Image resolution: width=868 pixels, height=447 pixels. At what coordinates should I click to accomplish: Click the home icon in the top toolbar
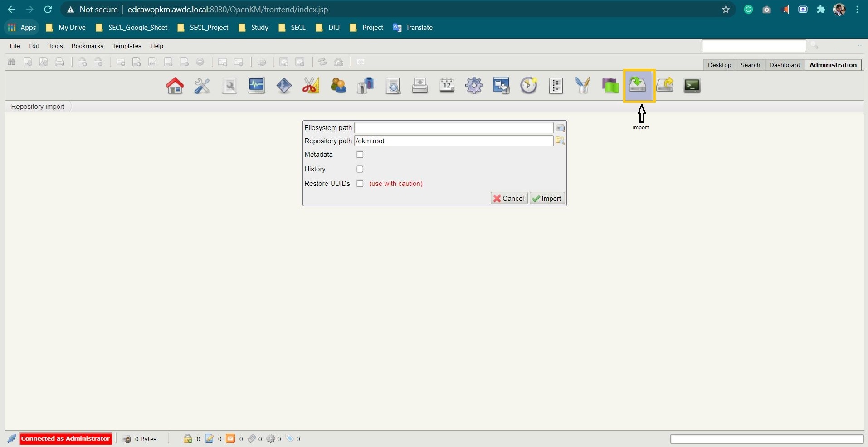(338, 62)
